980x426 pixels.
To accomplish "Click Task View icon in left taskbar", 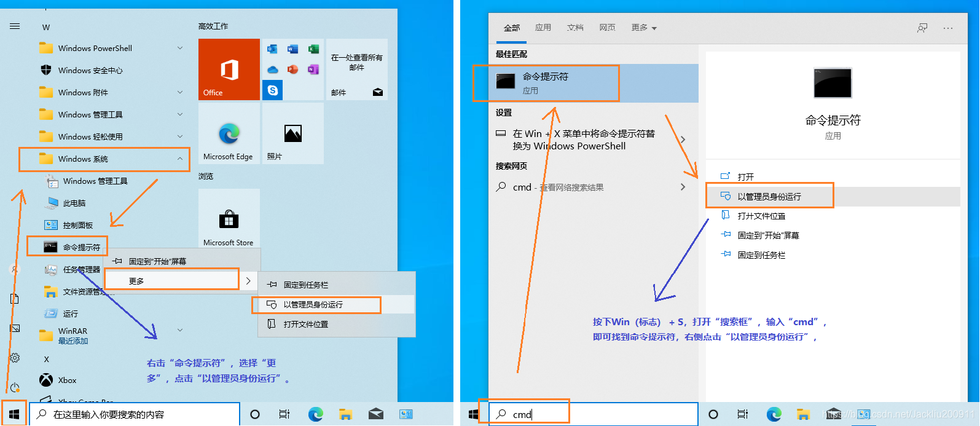I will coord(284,414).
